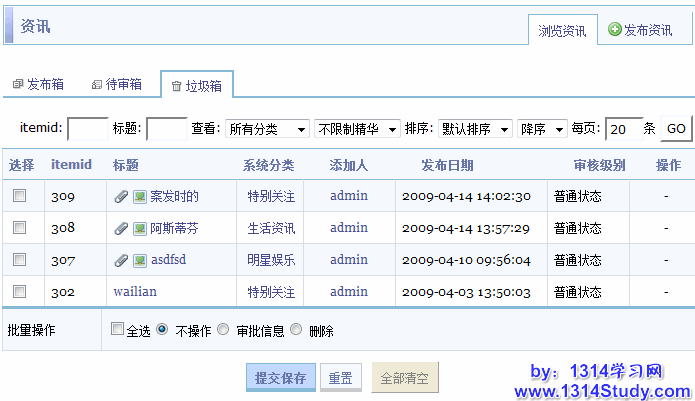This screenshot has width=695, height=401.
Task: Click the paperclip attachment icon in row 309
Action: [x=121, y=197]
